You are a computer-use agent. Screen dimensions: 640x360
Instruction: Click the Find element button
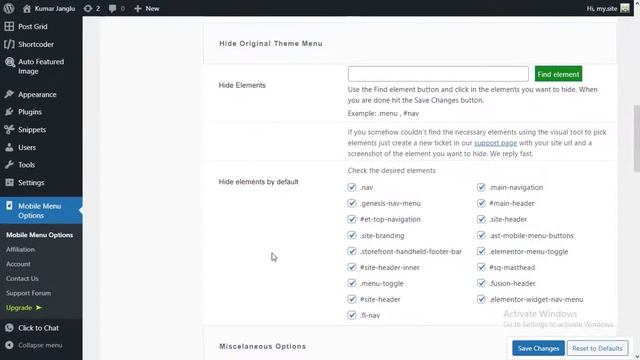pyautogui.click(x=558, y=74)
